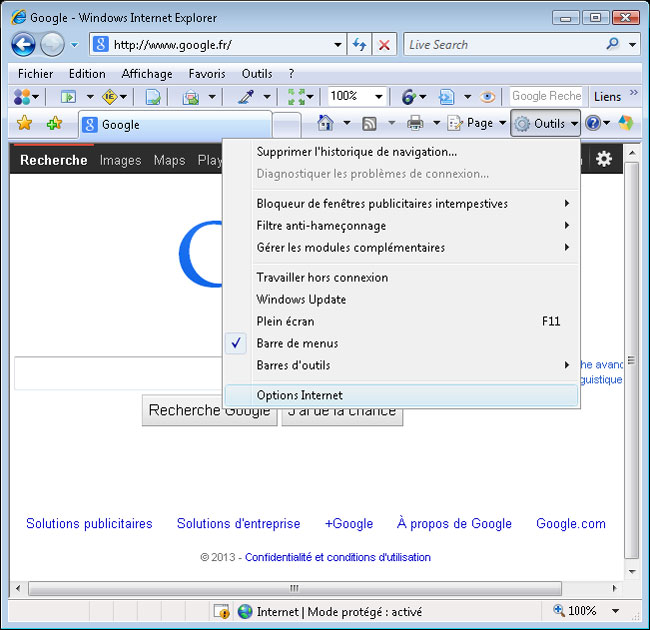Follow the Solutions d'entreprise link

click(238, 523)
